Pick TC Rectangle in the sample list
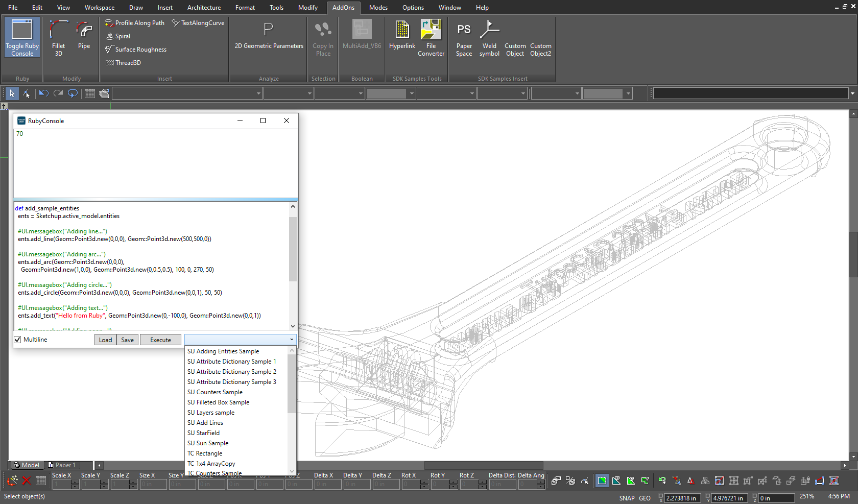Image resolution: width=858 pixels, height=504 pixels. click(204, 453)
